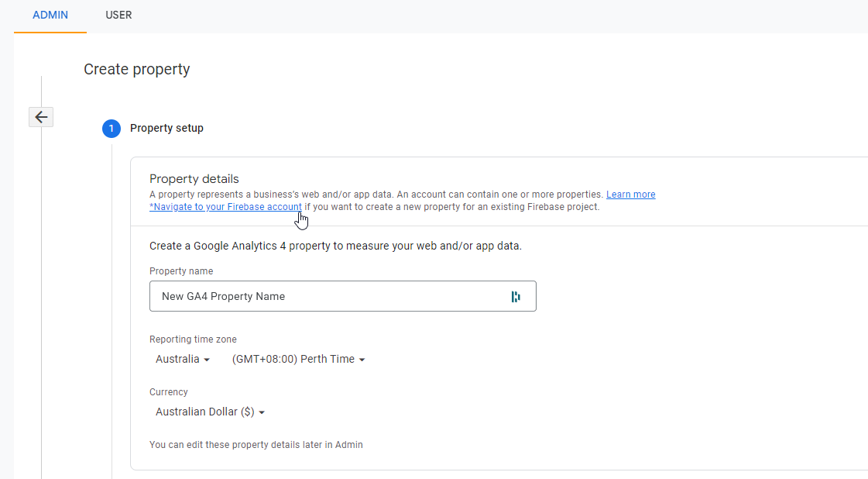
Task: Select step 1 circle for Property setup
Action: point(112,129)
